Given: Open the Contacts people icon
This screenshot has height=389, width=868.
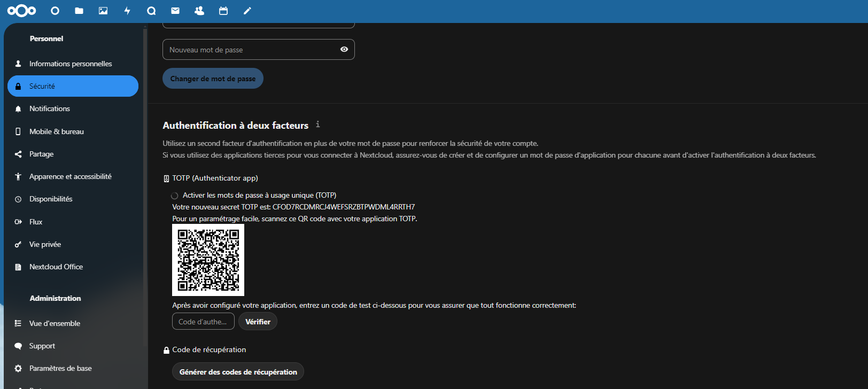Looking at the screenshot, I should 199,11.
